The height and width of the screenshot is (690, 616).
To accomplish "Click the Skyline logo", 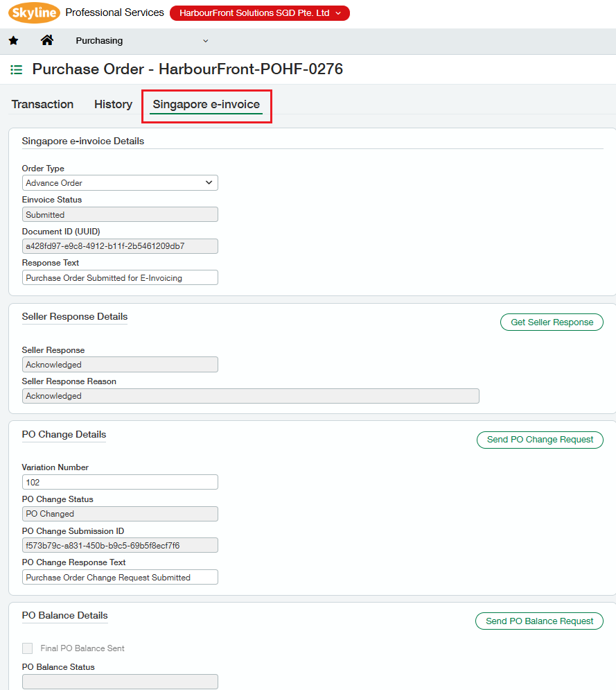I will (x=34, y=12).
